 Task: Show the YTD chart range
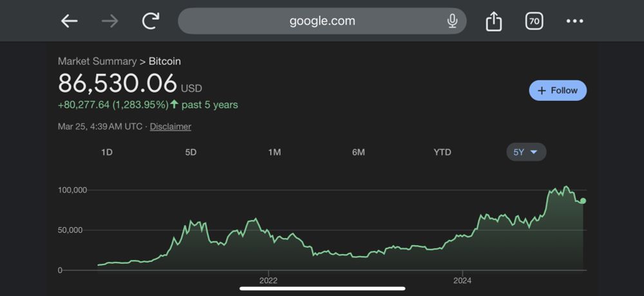pyautogui.click(x=442, y=153)
